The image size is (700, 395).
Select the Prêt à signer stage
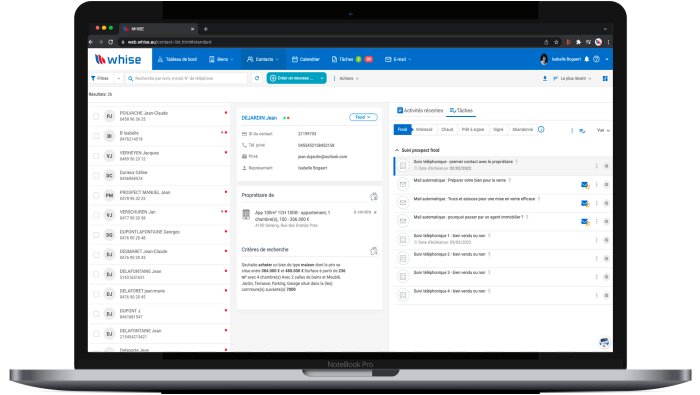tap(473, 129)
